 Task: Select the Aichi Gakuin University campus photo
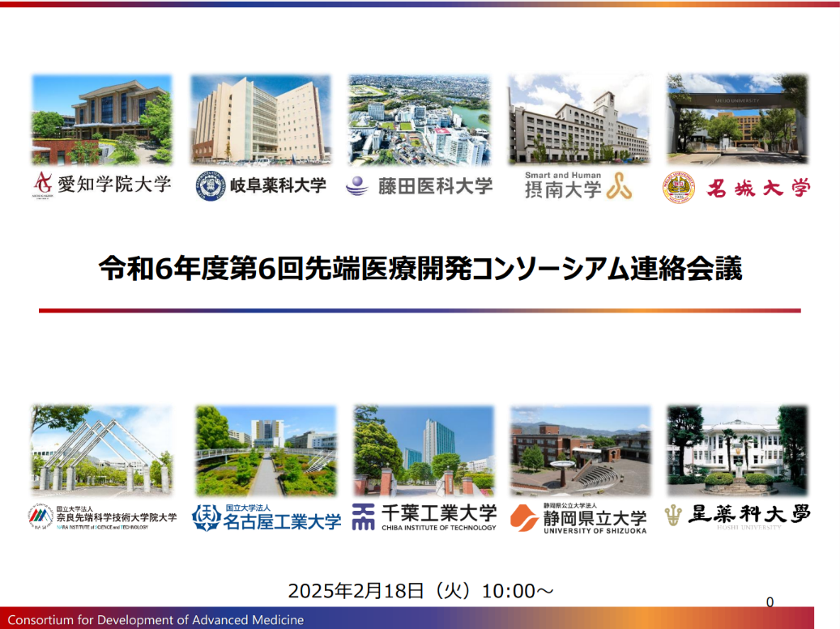pyautogui.click(x=102, y=119)
